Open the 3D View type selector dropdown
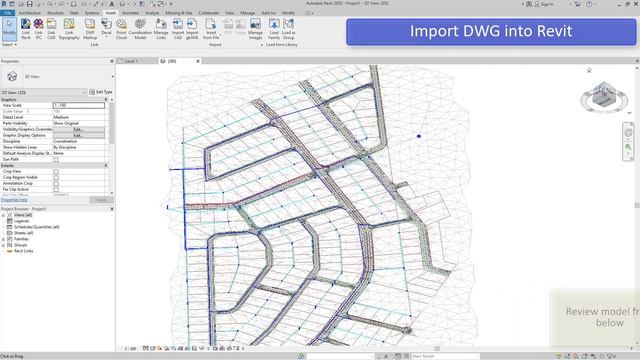 (112, 76)
